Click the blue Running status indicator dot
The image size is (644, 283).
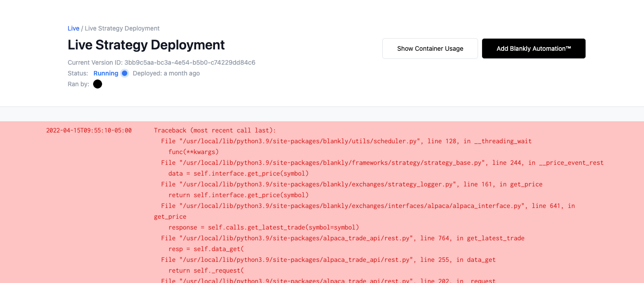[124, 73]
